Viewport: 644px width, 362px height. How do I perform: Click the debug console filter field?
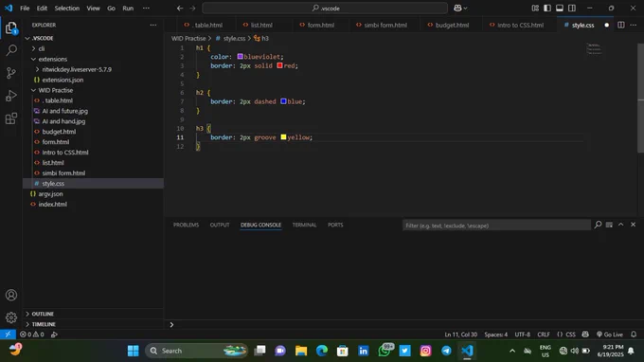[x=496, y=226]
